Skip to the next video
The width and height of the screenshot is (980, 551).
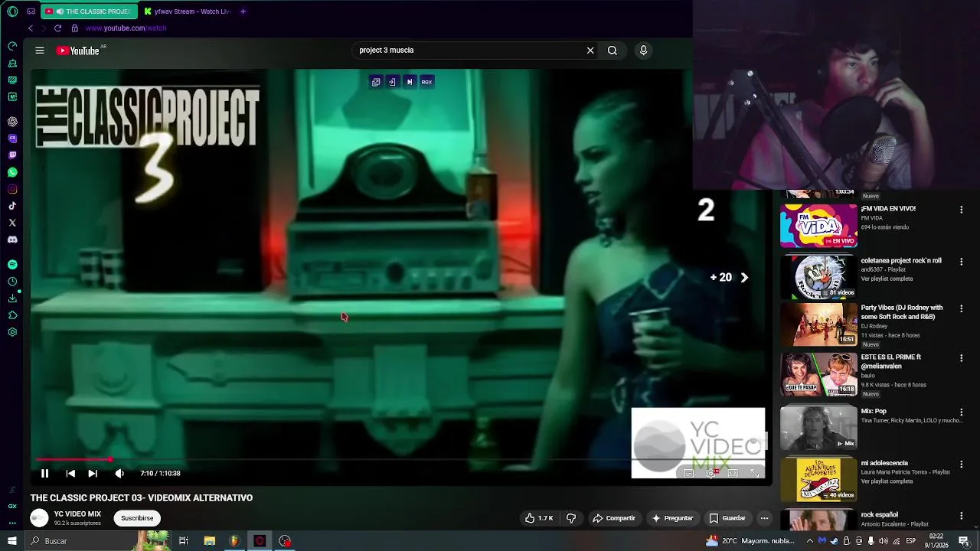coord(93,474)
